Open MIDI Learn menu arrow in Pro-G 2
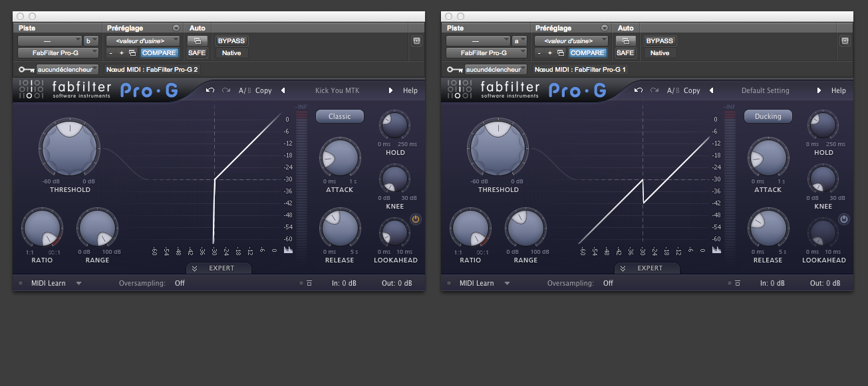868x386 pixels. [x=78, y=283]
